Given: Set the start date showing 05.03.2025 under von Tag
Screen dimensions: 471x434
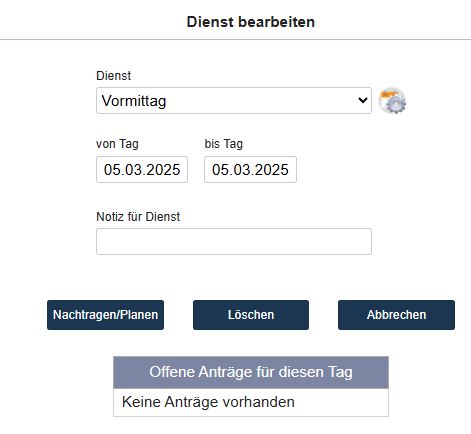Looking at the screenshot, I should 142,169.
